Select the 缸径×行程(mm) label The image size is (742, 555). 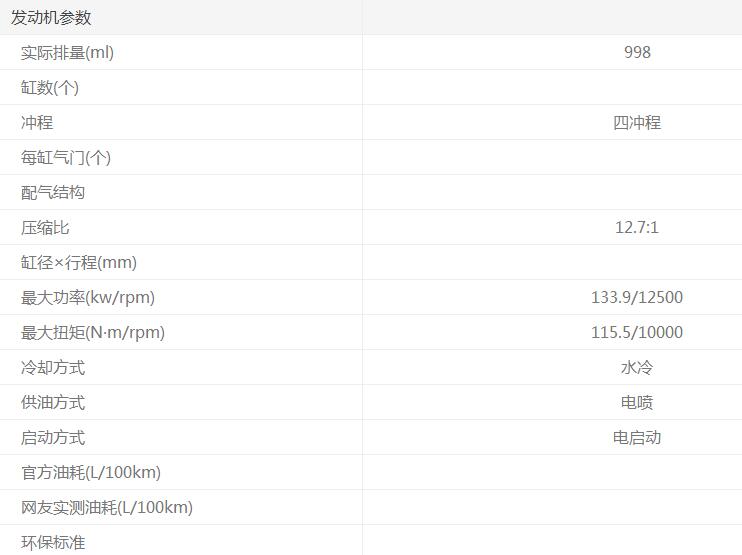pos(79,262)
